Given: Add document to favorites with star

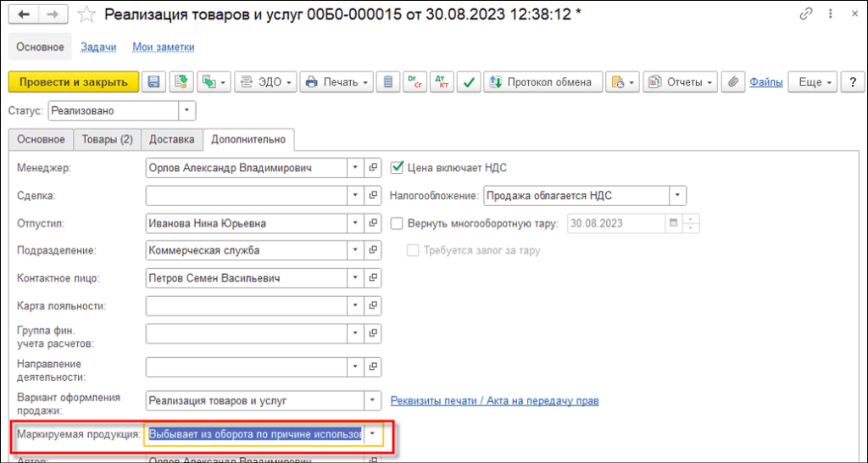Looking at the screenshot, I should coord(86,15).
